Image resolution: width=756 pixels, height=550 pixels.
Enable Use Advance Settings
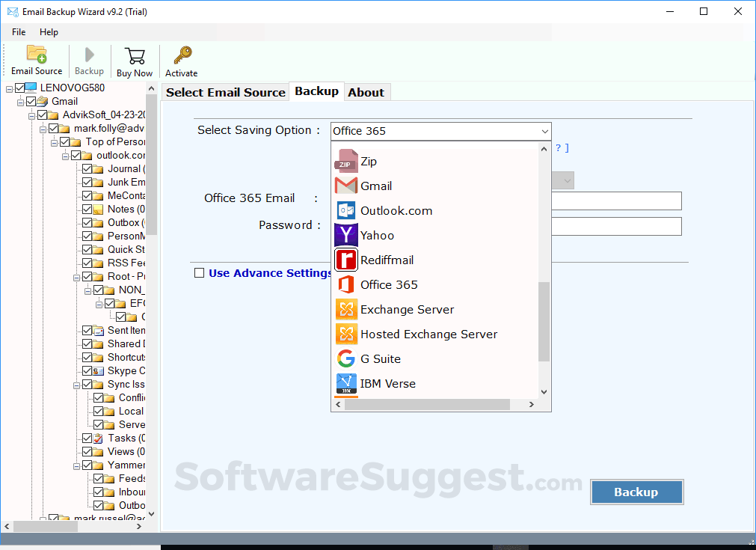point(199,273)
